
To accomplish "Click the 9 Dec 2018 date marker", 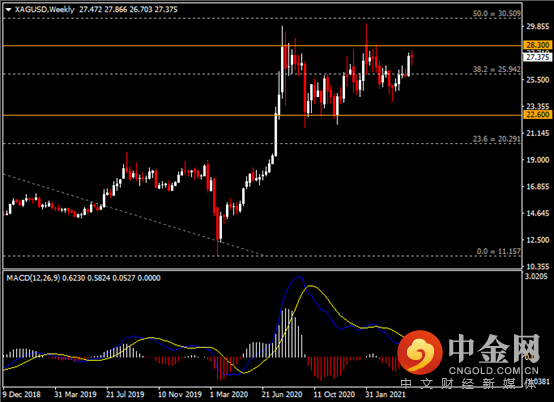I will pyautogui.click(x=22, y=394).
